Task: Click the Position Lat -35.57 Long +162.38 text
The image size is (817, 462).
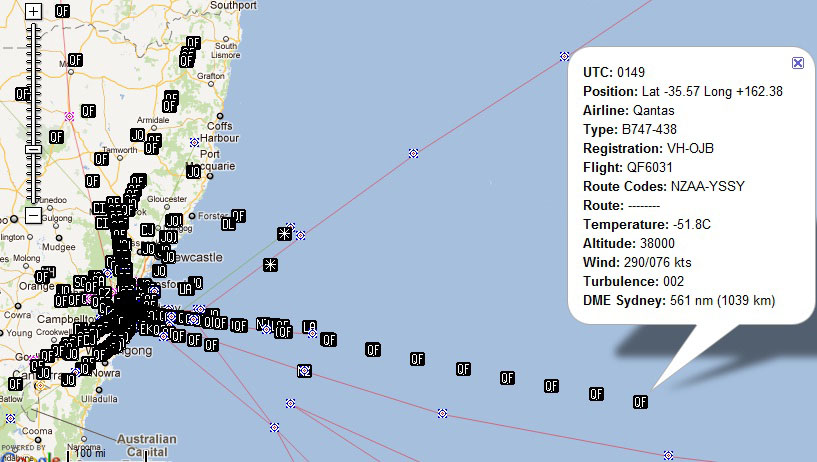Action: point(683,91)
